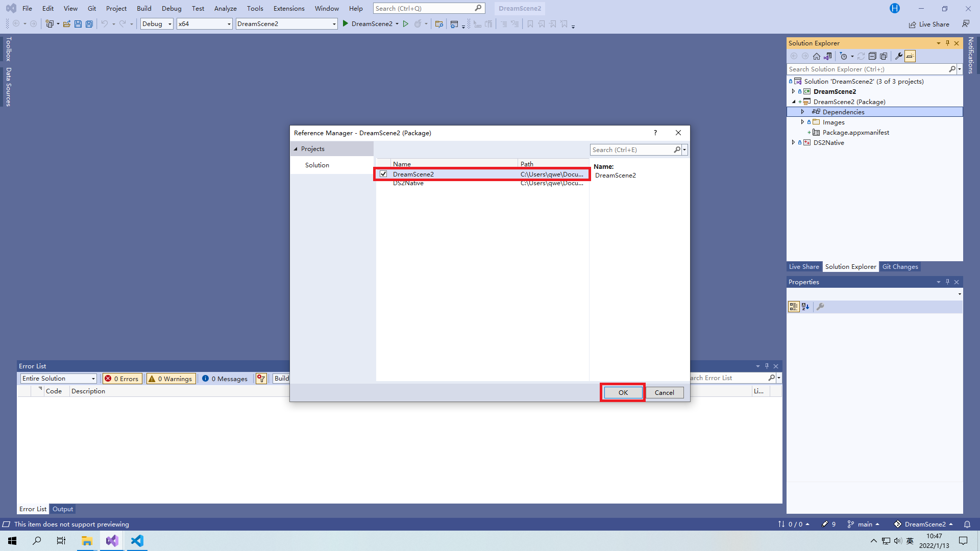
Task: Toggle the 0 Errors filter button
Action: 122,379
